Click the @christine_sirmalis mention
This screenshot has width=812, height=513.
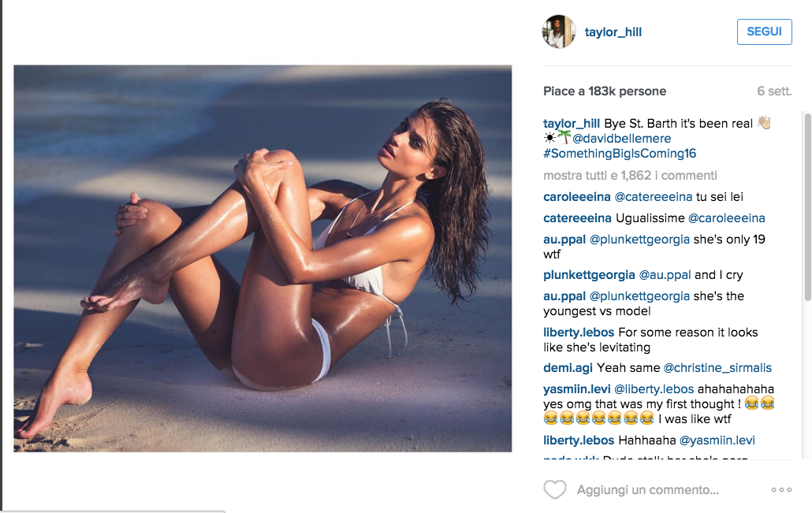click(717, 367)
